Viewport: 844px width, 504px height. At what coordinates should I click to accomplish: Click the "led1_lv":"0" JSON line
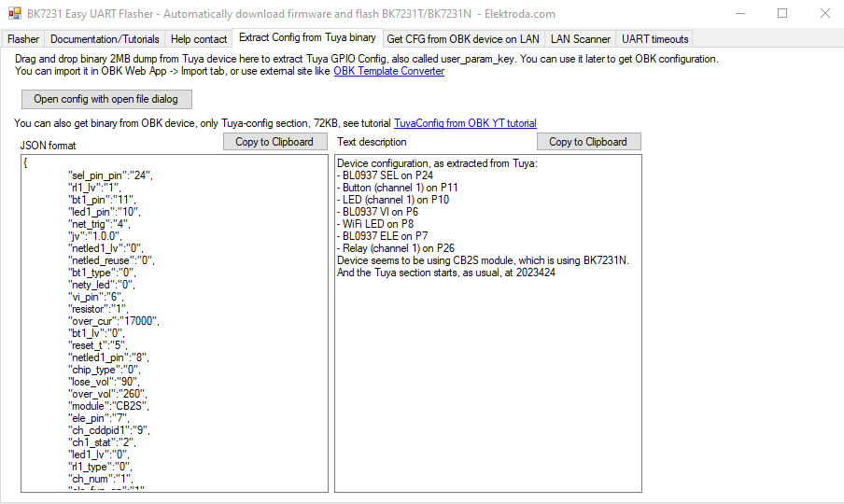tap(99, 455)
